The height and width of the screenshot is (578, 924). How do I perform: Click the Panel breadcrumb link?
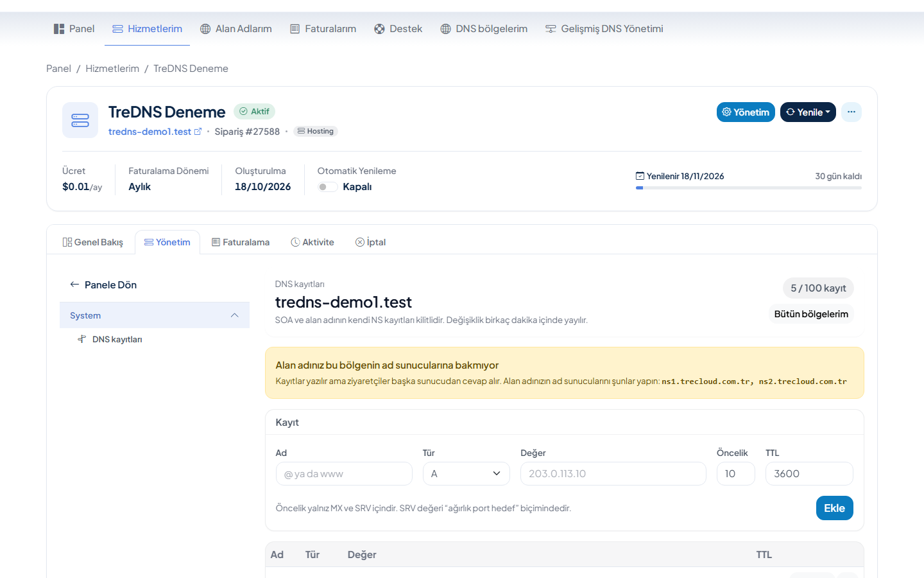pos(58,69)
